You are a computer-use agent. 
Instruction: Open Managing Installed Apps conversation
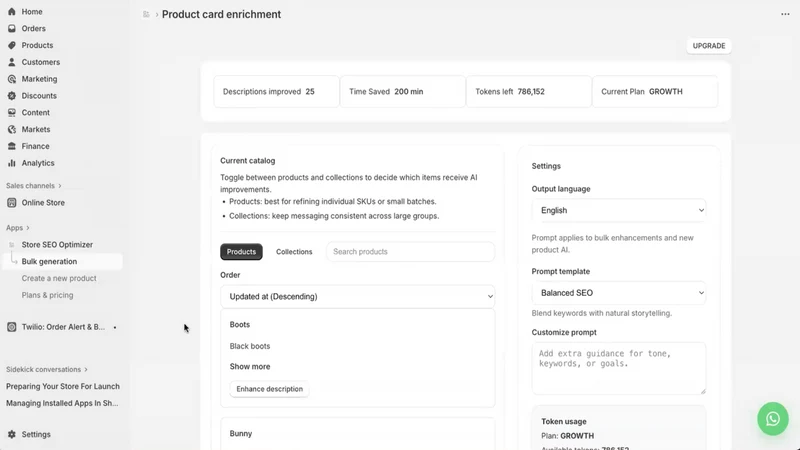point(62,403)
